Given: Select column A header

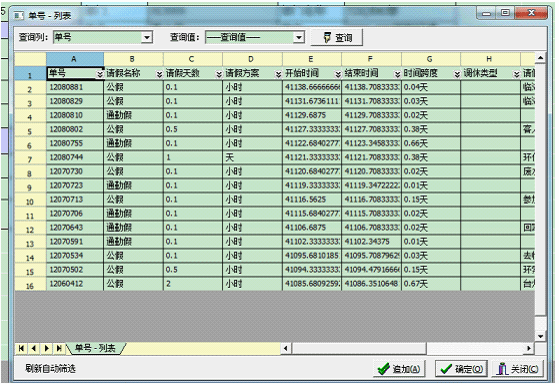Looking at the screenshot, I should point(75,59).
